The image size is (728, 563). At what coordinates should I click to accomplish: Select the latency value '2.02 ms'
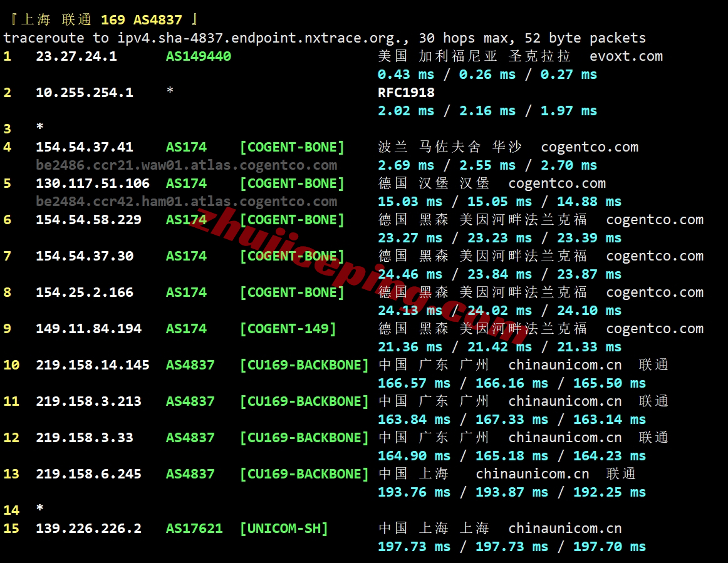point(406,111)
